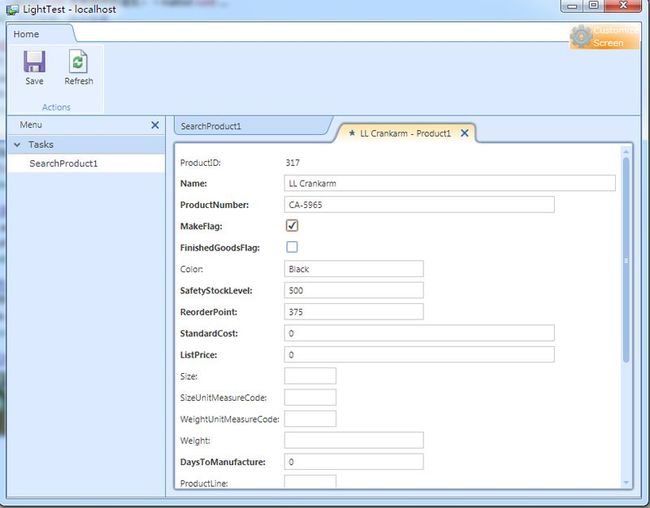The image size is (650, 508).
Task: Click the Actions group label
Action: [x=56, y=107]
